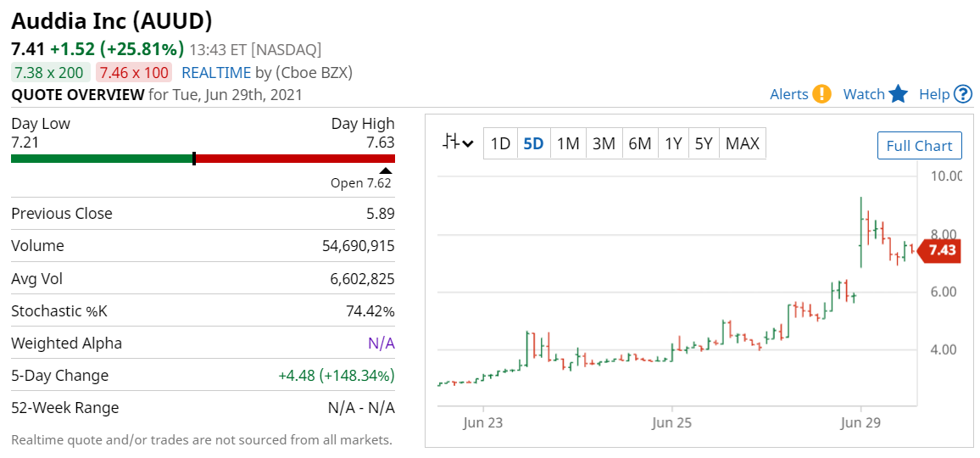Select the 6M chart period
Viewport: 980px width, 458px height.
pos(640,144)
